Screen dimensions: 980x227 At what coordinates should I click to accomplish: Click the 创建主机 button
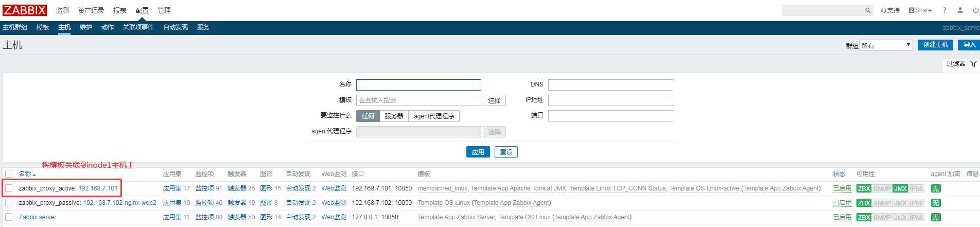click(x=935, y=45)
